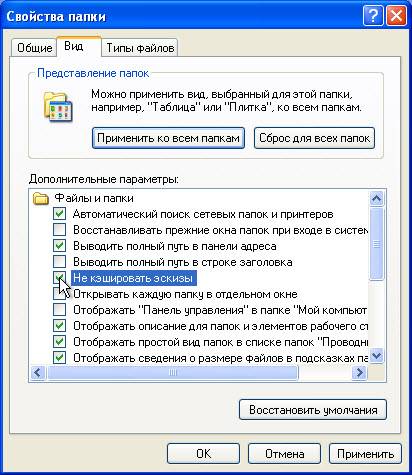Uncheck 'Отображать сведения о размере файлов'
412x475 pixels.
[x=59, y=358]
